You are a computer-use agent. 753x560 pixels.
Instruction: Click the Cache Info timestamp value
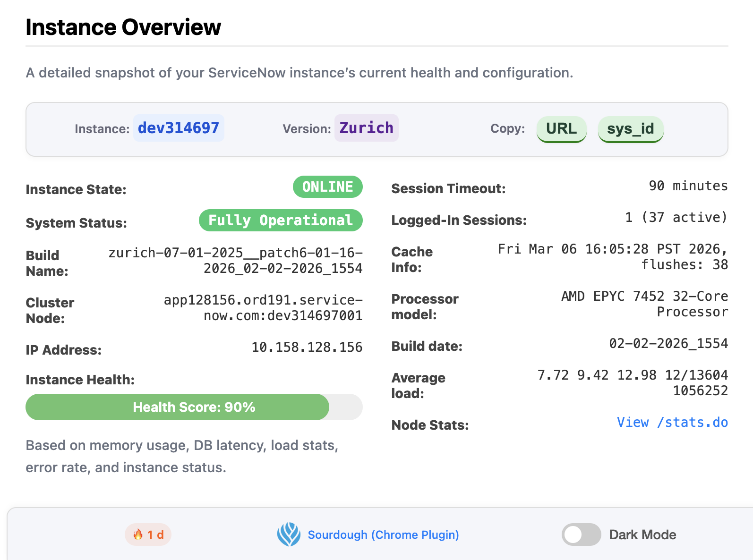pos(613,257)
